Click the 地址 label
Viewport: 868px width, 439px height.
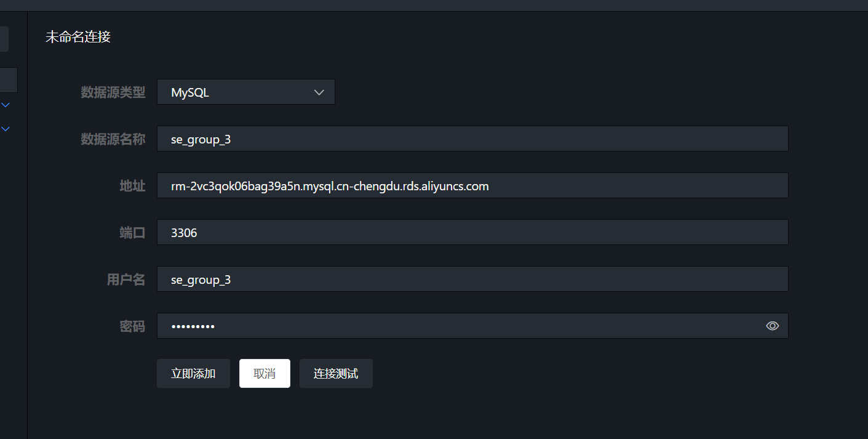[132, 186]
